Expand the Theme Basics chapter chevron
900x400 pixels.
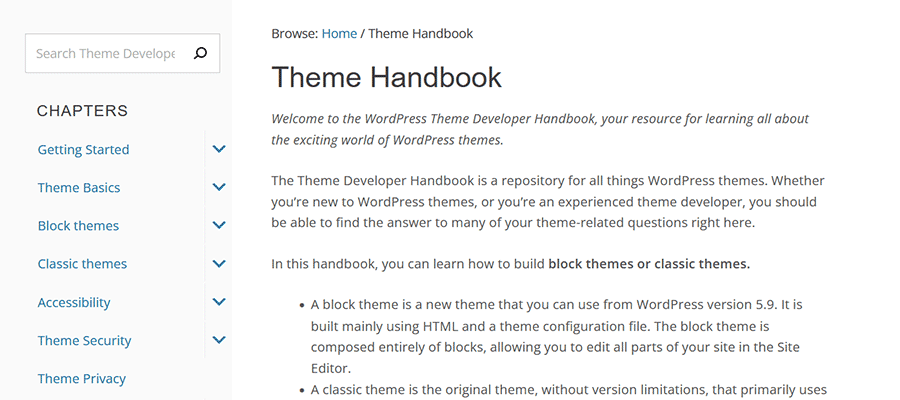[x=219, y=188]
